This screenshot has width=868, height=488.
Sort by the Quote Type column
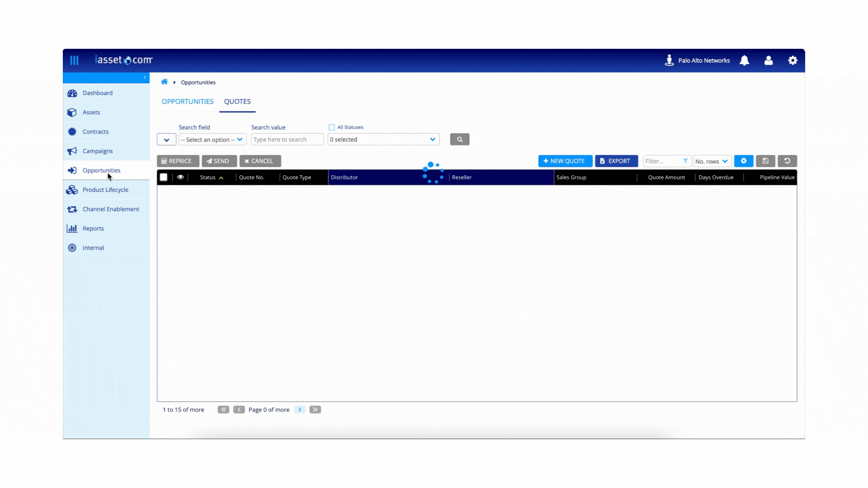[x=297, y=178]
